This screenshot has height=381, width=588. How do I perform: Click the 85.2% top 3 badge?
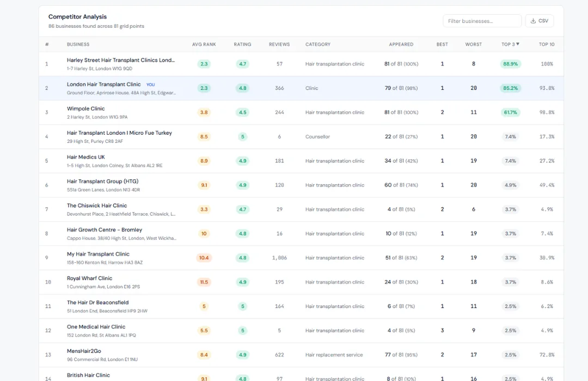point(510,88)
